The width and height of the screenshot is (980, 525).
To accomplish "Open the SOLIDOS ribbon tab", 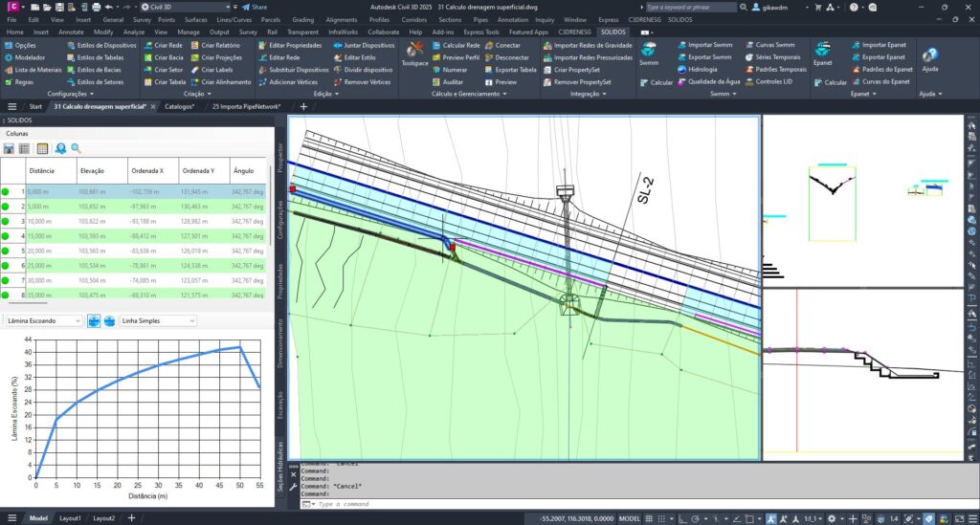I will (612, 32).
